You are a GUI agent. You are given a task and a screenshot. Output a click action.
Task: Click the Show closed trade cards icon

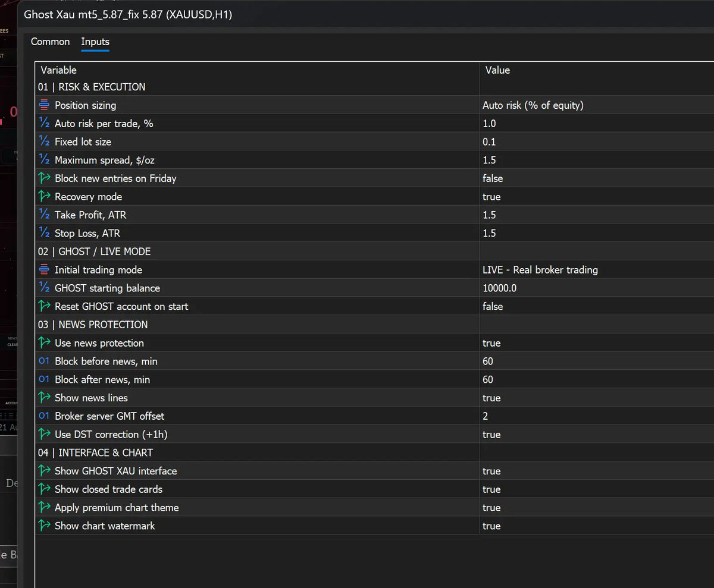tap(44, 489)
